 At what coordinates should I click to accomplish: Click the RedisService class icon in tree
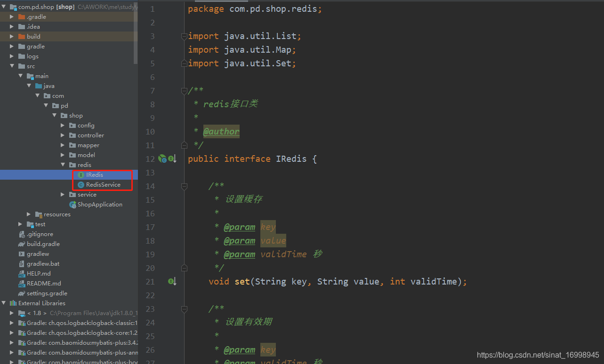(x=81, y=185)
